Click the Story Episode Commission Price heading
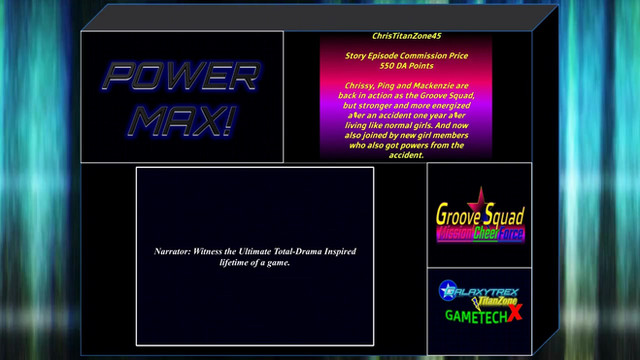Image resolution: width=640 pixels, height=360 pixels. click(407, 56)
